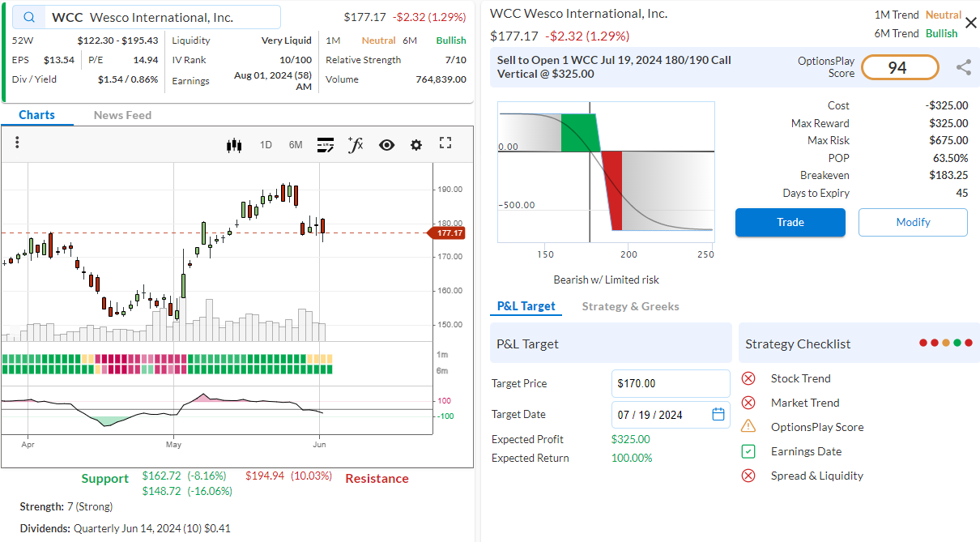This screenshot has width=980, height=542.
Task: Open the chart drawing tools icon
Action: 326,144
